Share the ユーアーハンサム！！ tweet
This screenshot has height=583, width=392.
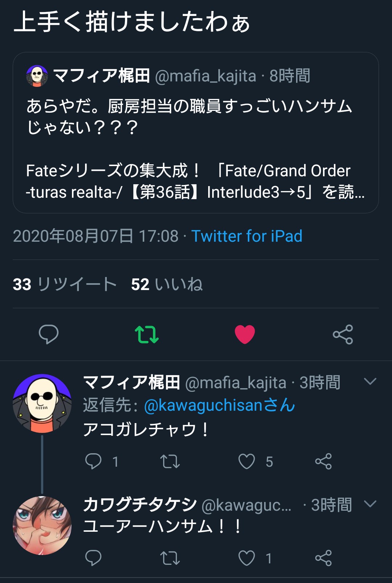pyautogui.click(x=323, y=558)
